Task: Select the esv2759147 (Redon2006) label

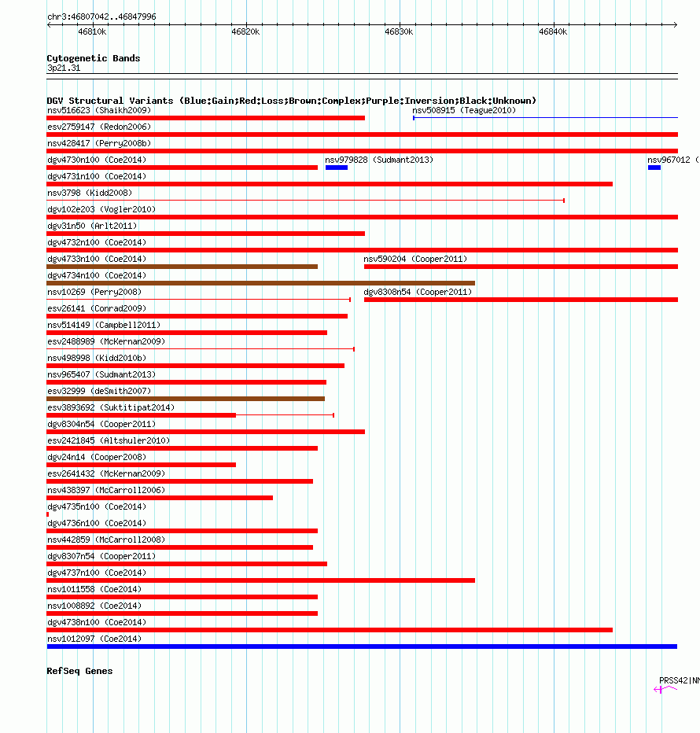Action: tap(99, 127)
